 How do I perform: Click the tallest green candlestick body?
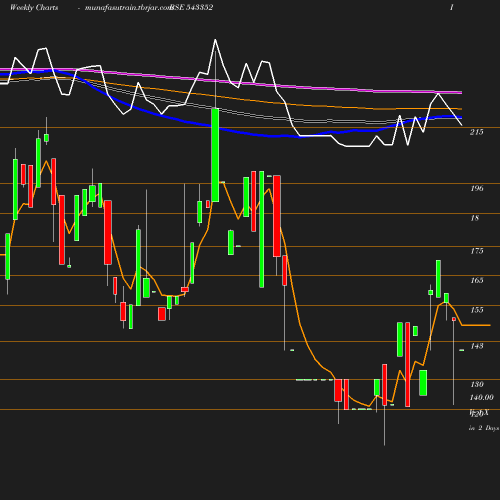(261, 229)
